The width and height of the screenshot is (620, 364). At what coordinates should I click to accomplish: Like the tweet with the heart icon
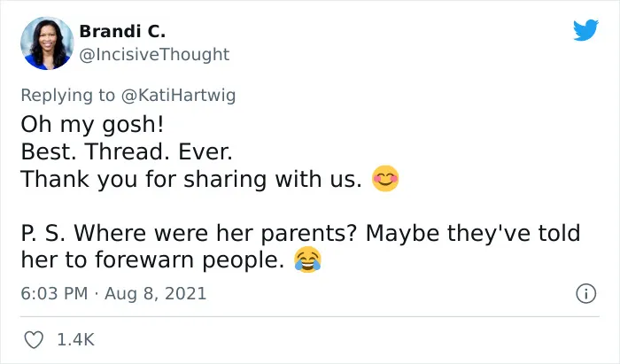pos(34,340)
